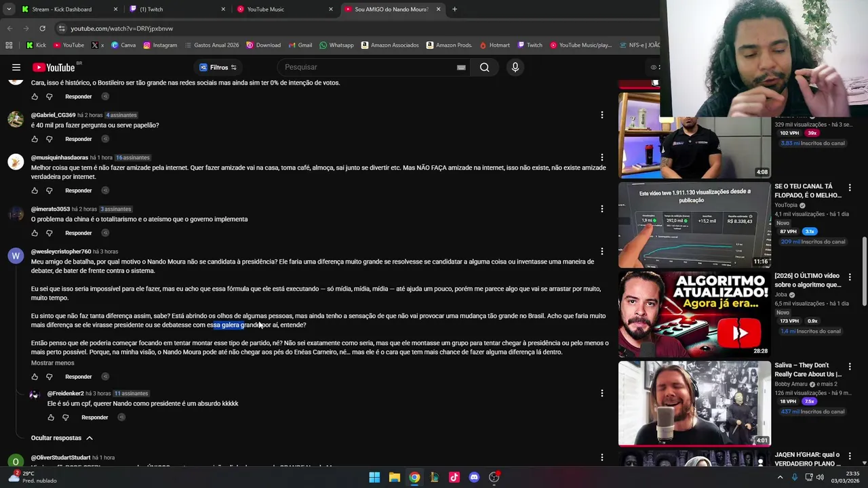Image resolution: width=868 pixels, height=488 pixels.
Task: Reply to @Freidenker2 with Responder
Action: click(94, 418)
